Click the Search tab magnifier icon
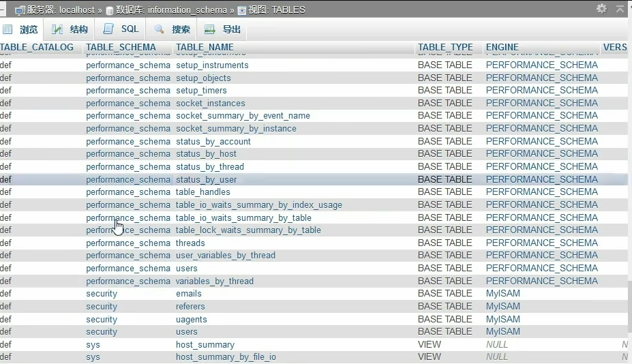Screen dimensions: 632x364 [x=160, y=29]
